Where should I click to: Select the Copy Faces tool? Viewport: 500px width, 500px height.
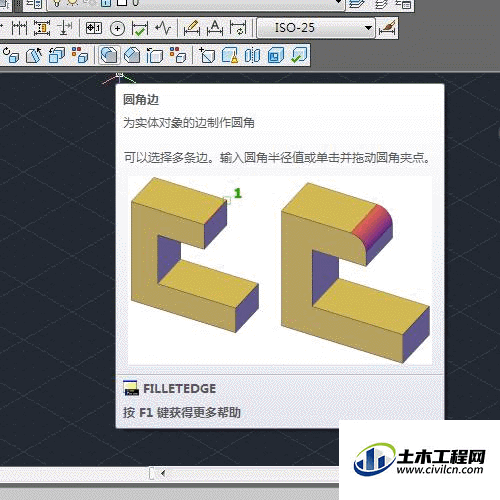57,55
